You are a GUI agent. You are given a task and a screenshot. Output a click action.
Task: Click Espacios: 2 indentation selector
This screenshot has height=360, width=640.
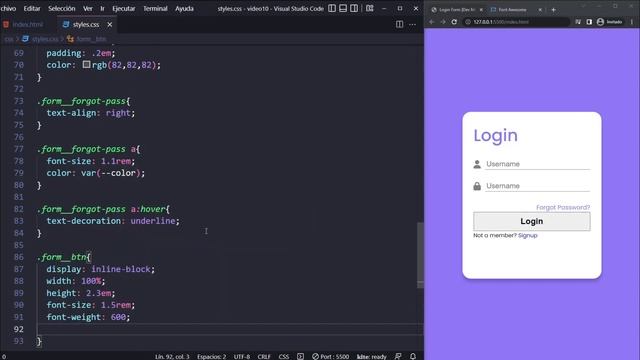tap(211, 356)
